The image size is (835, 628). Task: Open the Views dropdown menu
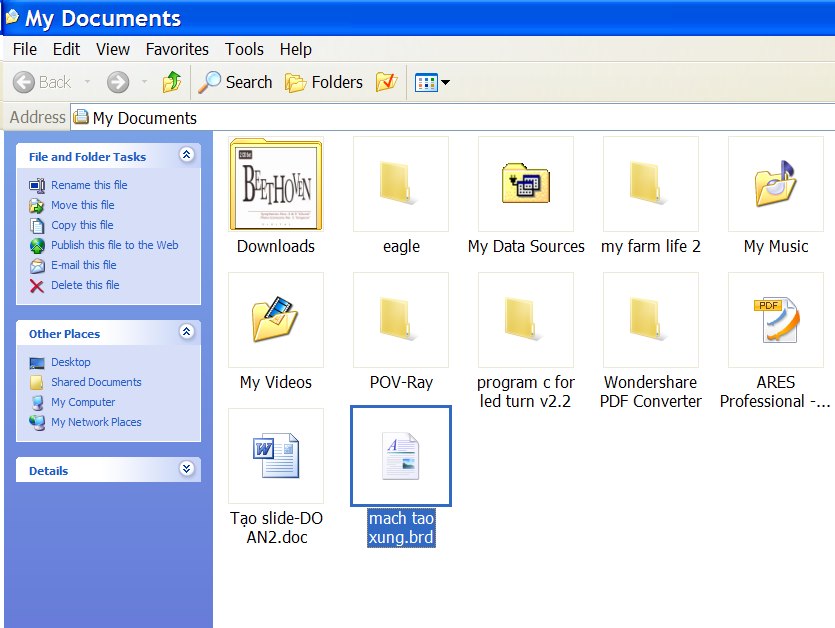432,83
